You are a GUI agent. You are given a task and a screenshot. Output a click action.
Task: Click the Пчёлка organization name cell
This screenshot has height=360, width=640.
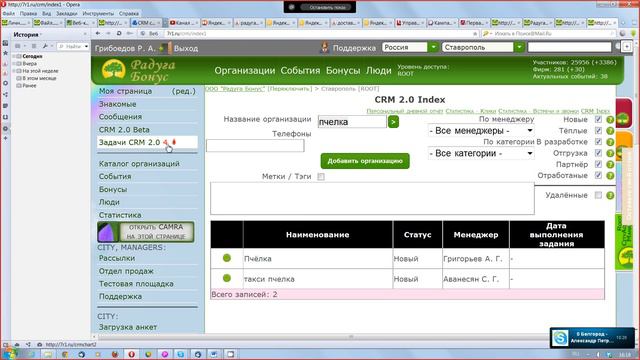click(x=318, y=258)
